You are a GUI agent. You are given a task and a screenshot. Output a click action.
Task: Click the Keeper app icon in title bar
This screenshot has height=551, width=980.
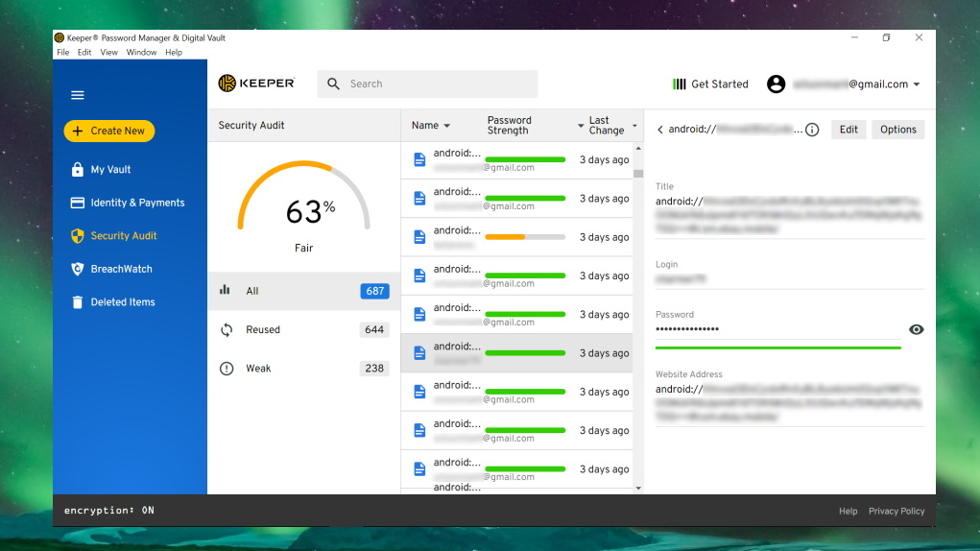(x=60, y=37)
